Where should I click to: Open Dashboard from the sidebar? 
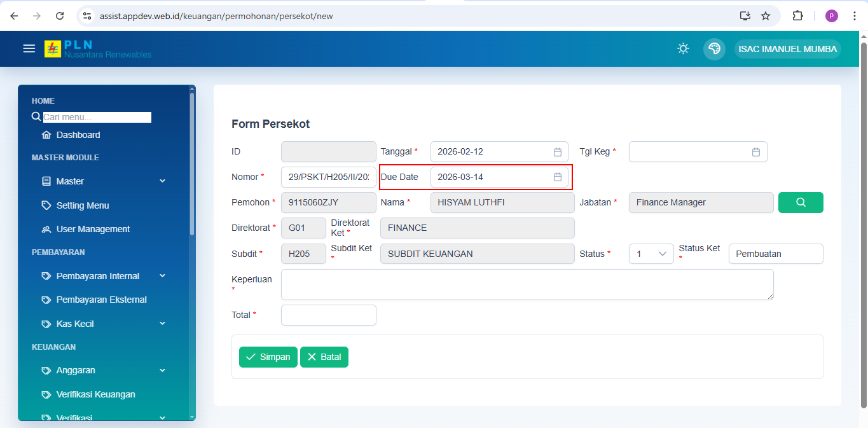click(78, 135)
